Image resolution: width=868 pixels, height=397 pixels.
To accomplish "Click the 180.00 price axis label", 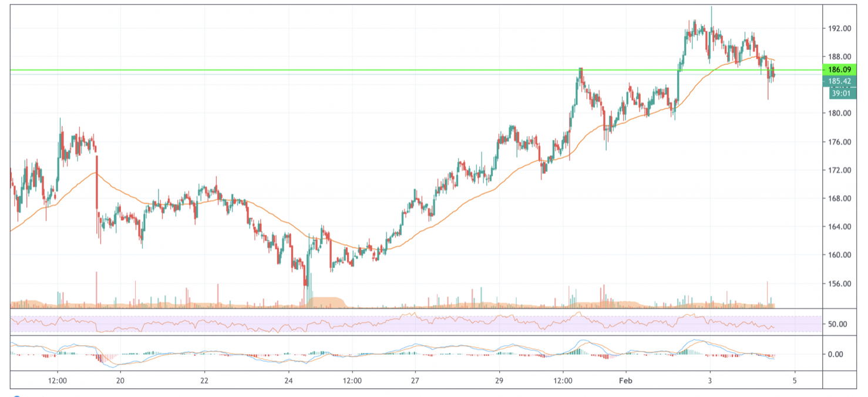I will pos(842,113).
